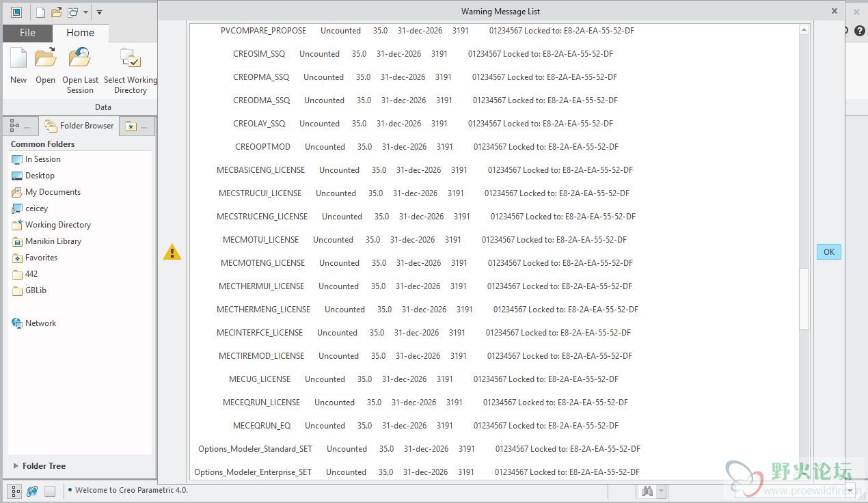Click New document icon in quick access toolbar
This screenshot has width=868, height=503.
[41, 12]
